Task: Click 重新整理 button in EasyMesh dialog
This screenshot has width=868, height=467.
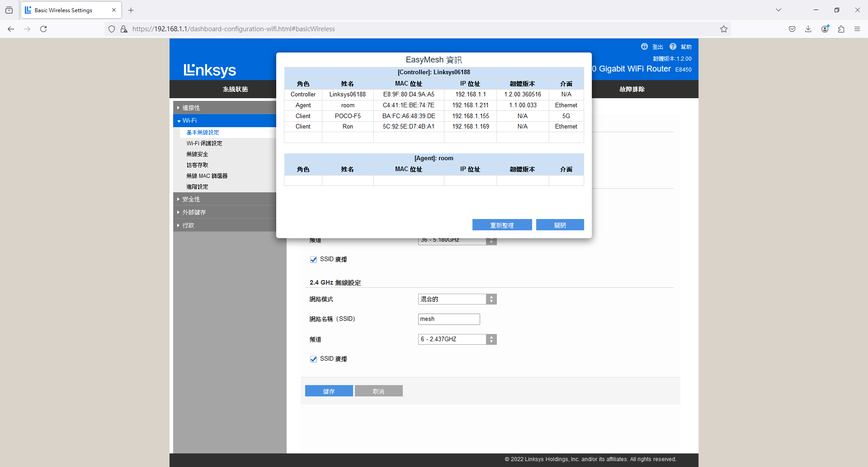Action: (502, 225)
